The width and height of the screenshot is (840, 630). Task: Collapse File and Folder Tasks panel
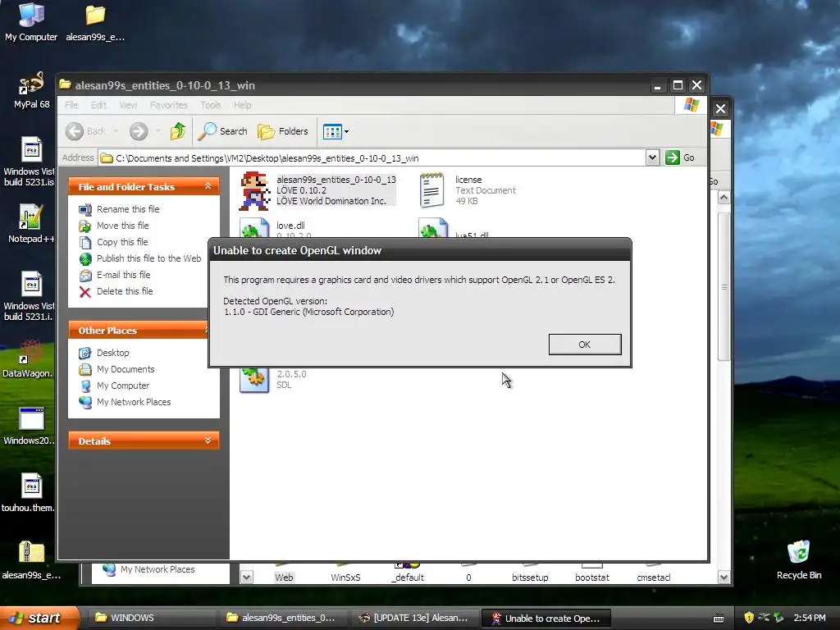tap(208, 186)
